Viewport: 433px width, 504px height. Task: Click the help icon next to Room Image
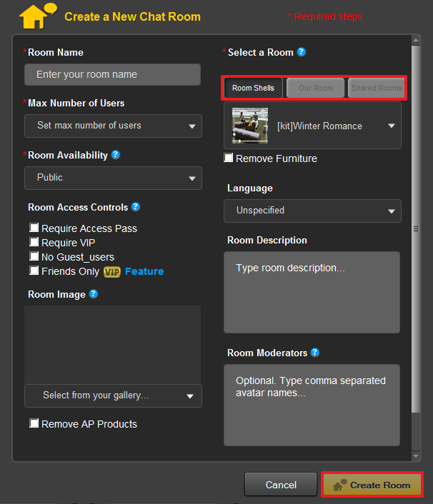coord(94,293)
